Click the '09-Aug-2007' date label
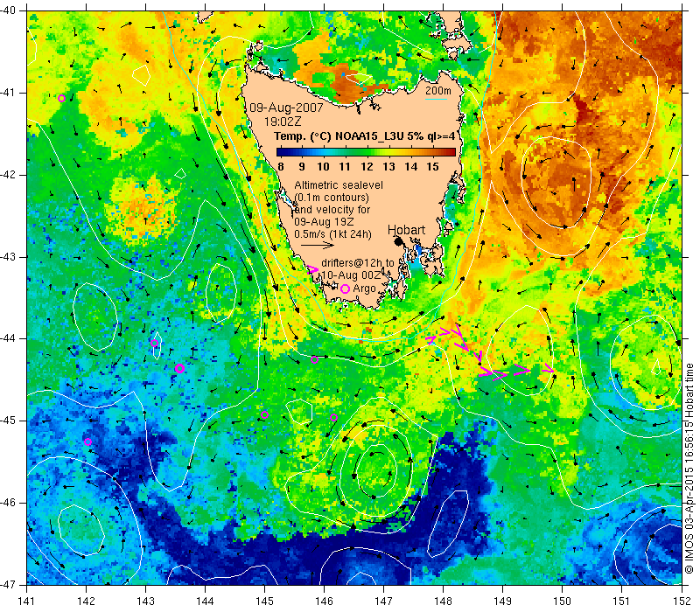Screen dimensions: 700x612 click(x=286, y=108)
